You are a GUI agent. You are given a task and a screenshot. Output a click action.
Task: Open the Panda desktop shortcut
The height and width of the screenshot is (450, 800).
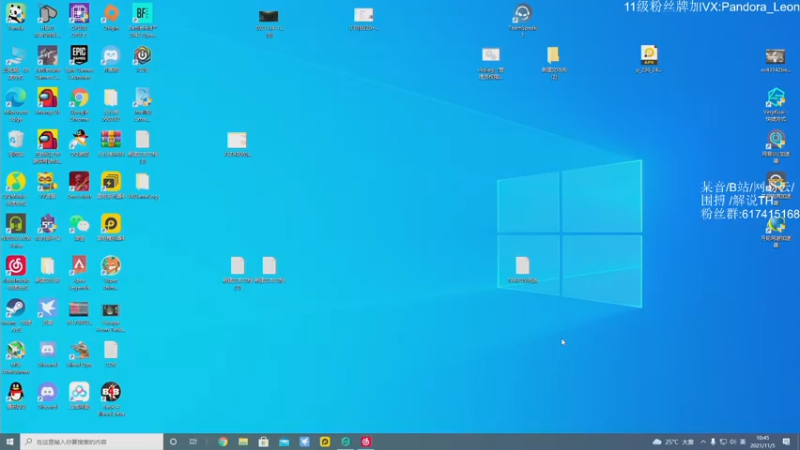coord(16,14)
